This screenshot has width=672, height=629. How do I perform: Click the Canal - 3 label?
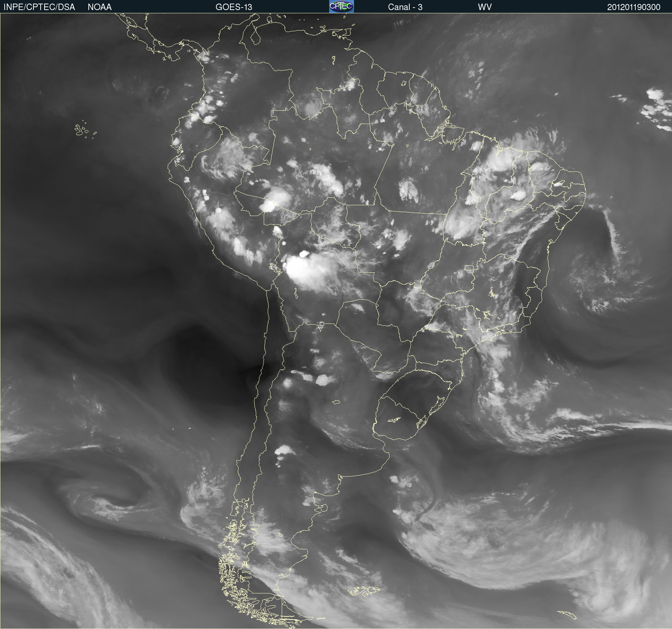[x=405, y=7]
